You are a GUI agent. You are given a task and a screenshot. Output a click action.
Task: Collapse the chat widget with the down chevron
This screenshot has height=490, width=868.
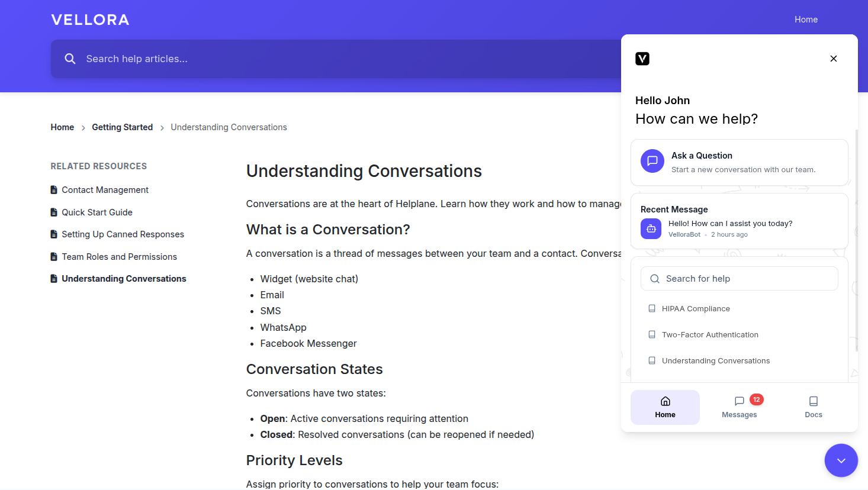click(x=841, y=460)
